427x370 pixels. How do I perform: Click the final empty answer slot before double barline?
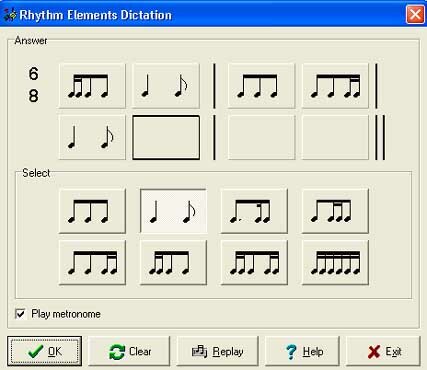(335, 137)
